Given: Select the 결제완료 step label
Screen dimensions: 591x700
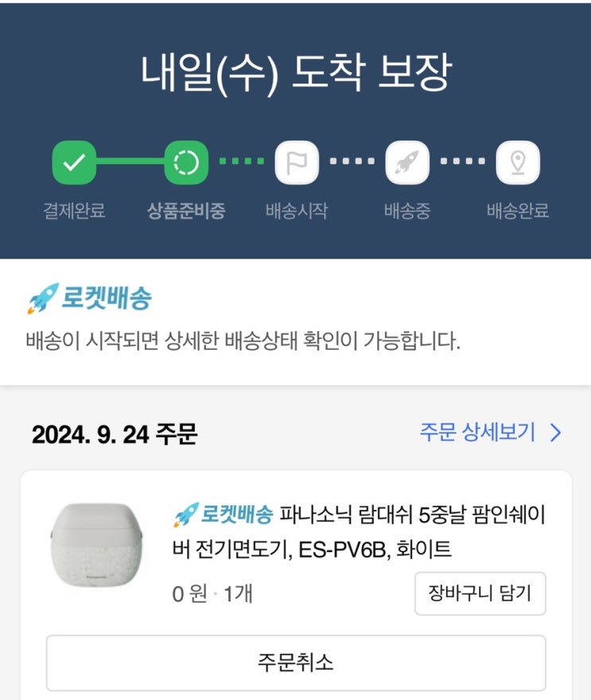Looking at the screenshot, I should pos(74,211).
